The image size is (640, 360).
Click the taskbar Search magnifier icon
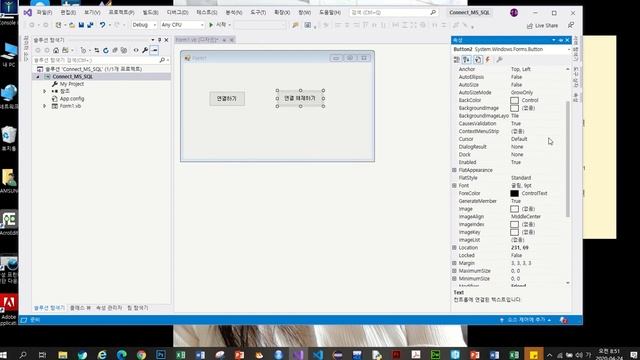[x=23, y=354]
